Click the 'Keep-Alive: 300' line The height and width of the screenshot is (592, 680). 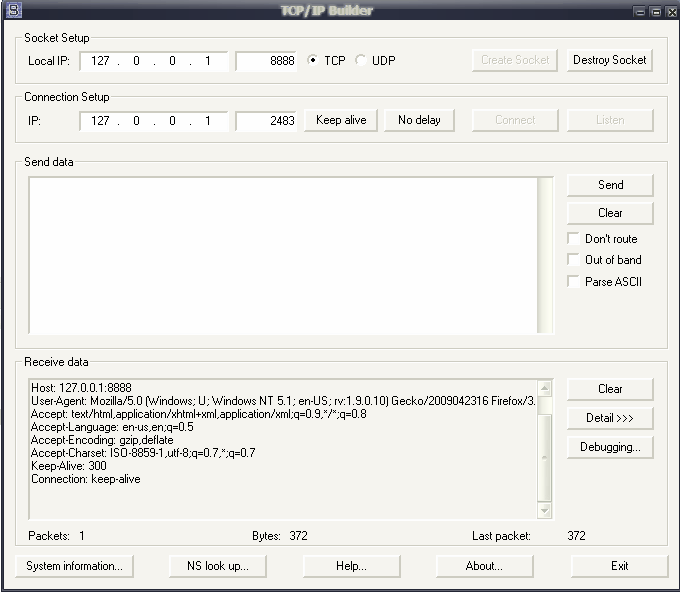(x=69, y=466)
